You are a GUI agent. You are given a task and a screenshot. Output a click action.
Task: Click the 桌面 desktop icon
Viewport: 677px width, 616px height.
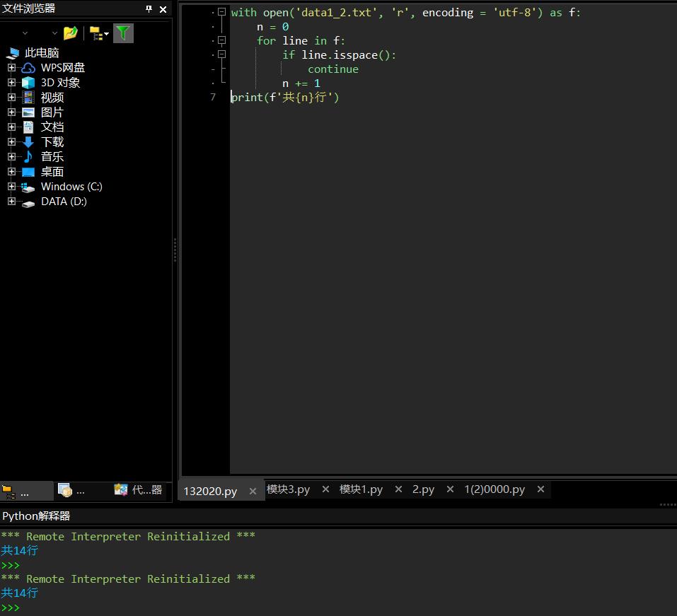28,172
